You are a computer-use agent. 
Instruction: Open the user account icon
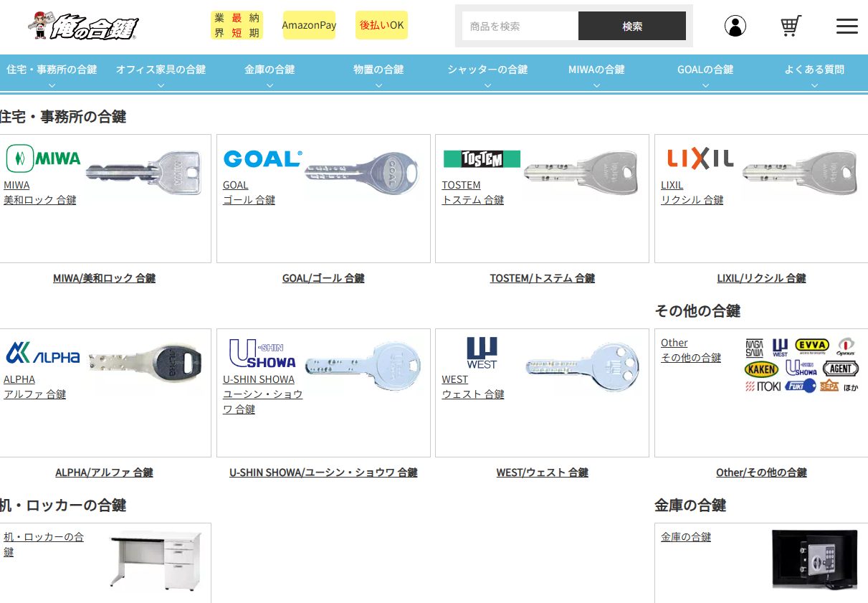coord(735,27)
